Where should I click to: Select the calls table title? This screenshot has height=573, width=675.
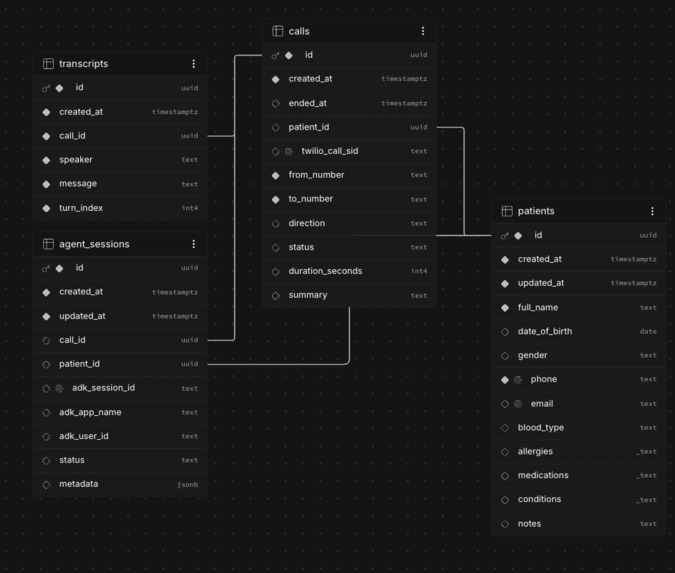click(299, 31)
